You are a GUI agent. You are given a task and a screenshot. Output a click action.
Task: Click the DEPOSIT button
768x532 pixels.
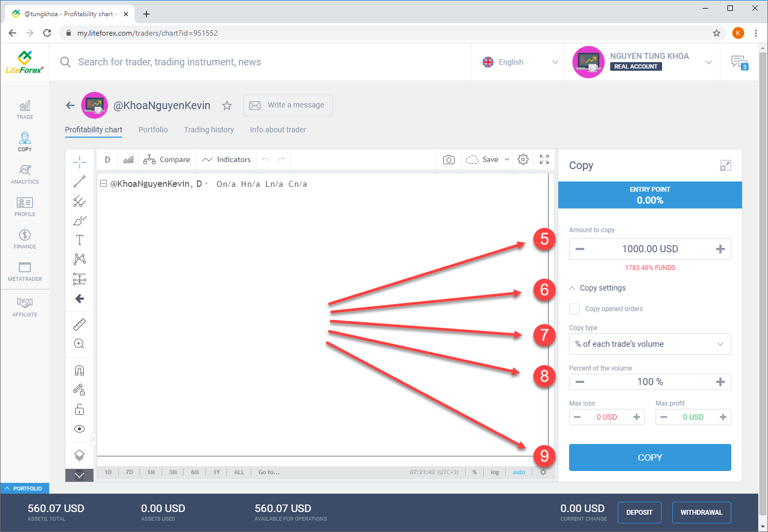tap(639, 513)
